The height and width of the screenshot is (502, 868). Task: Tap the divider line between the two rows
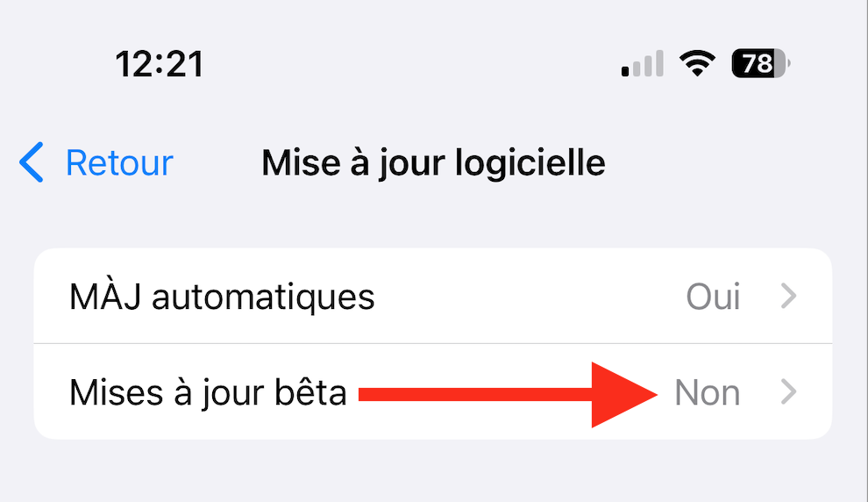(x=432, y=344)
